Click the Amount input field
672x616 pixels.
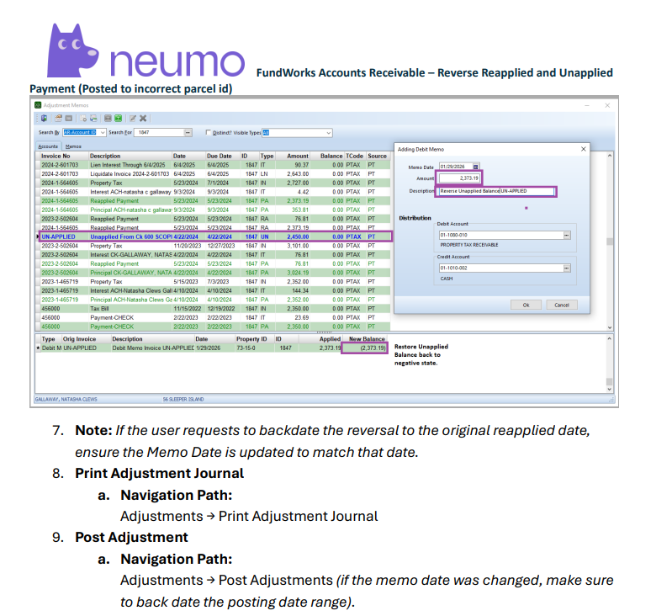459,178
